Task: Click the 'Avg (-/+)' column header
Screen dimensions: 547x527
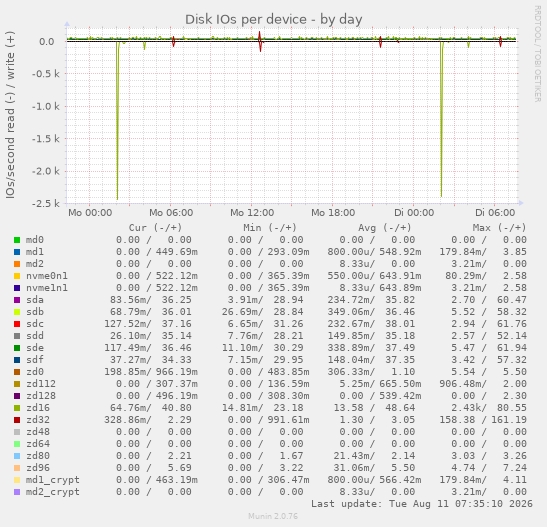Action: coord(384,228)
